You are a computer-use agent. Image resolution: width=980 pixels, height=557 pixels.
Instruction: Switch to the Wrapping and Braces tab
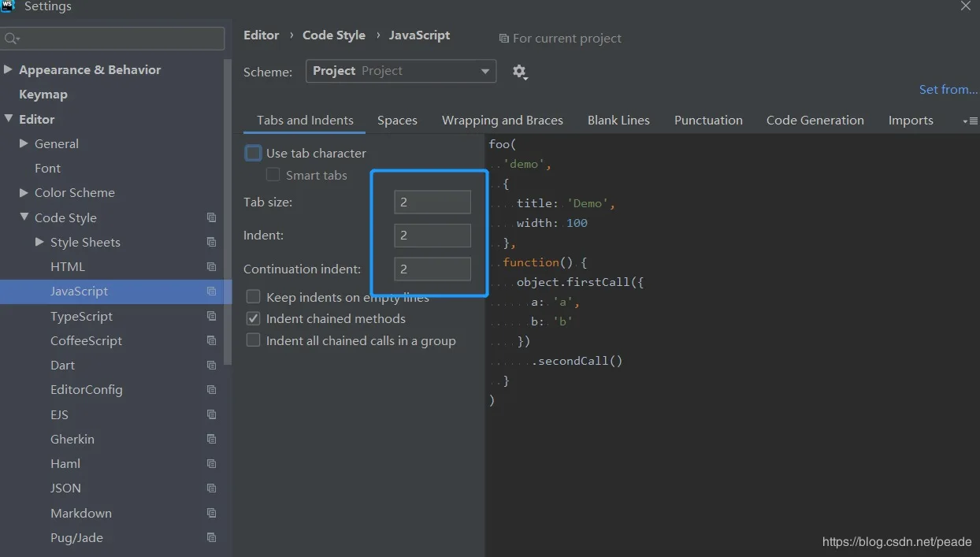pos(502,121)
